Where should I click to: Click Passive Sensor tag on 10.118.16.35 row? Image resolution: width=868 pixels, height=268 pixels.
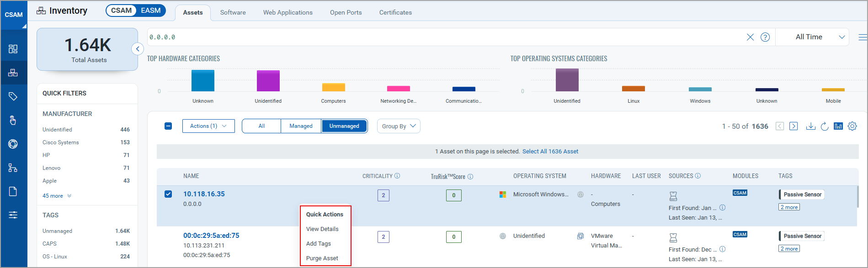click(802, 194)
